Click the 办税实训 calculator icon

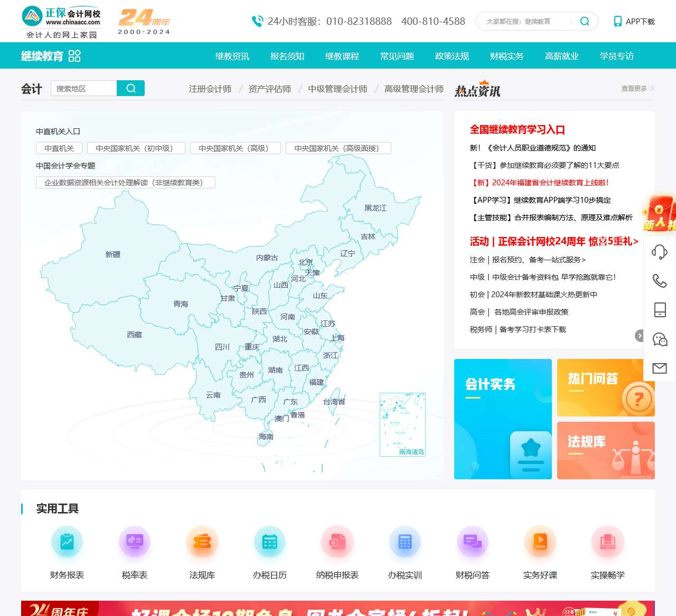point(405,542)
